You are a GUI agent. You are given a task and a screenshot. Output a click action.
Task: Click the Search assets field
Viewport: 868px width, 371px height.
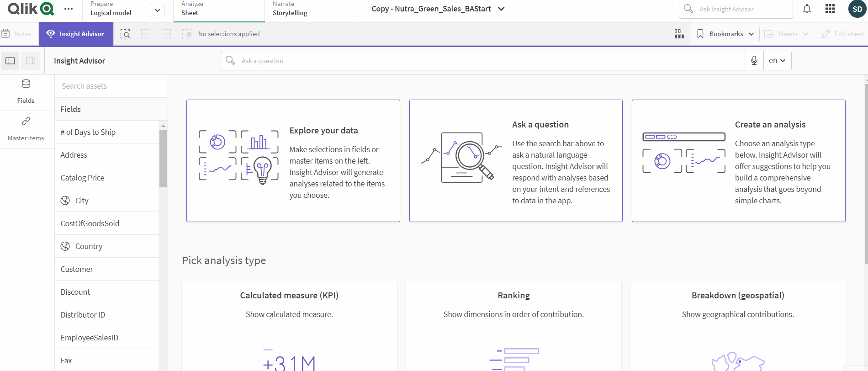[111, 86]
